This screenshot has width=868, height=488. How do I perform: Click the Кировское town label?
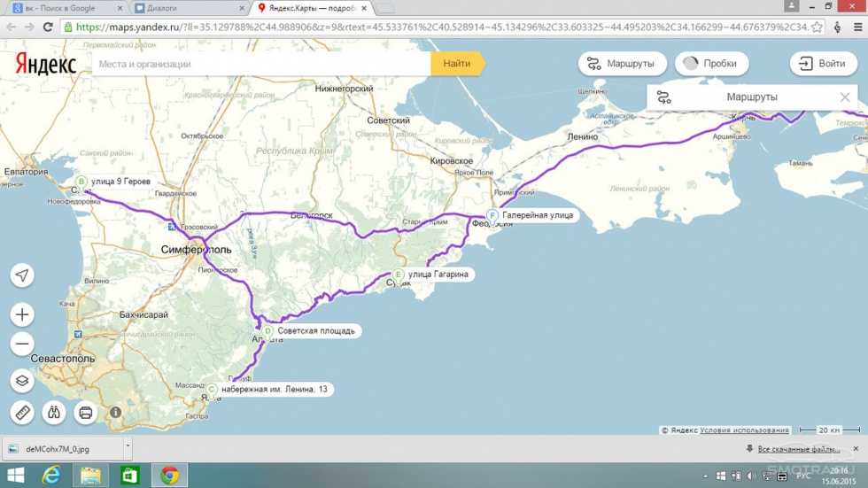point(452,161)
